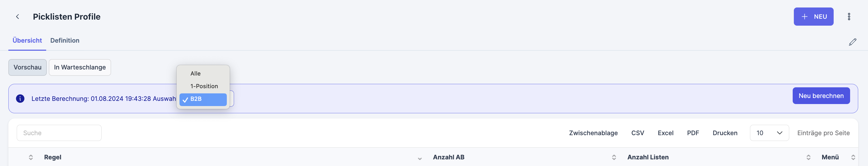
Task: Sort the Anzahl AB column
Action: [614, 157]
